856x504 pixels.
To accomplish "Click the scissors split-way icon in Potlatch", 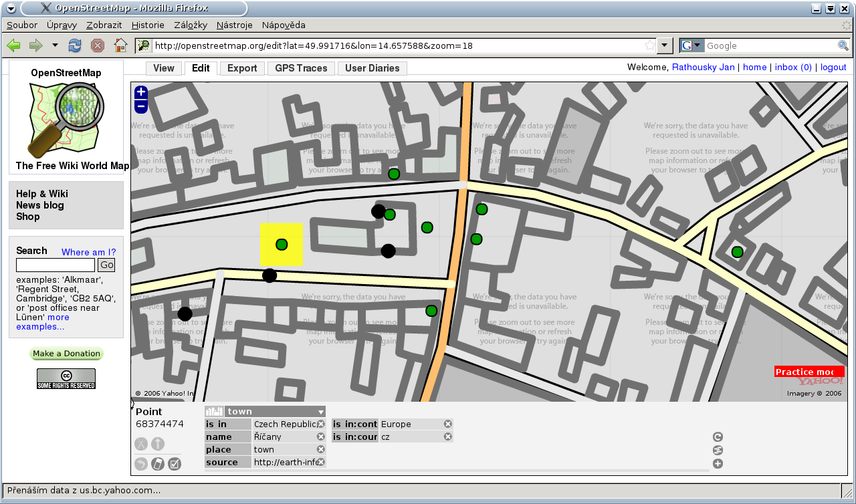I will [141, 444].
